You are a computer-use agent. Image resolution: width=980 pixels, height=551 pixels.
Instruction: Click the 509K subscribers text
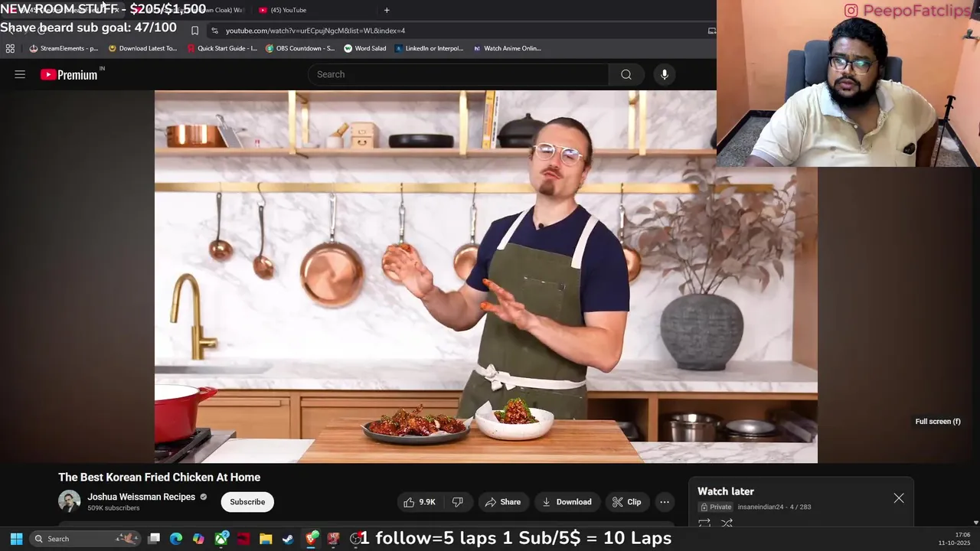(113, 508)
